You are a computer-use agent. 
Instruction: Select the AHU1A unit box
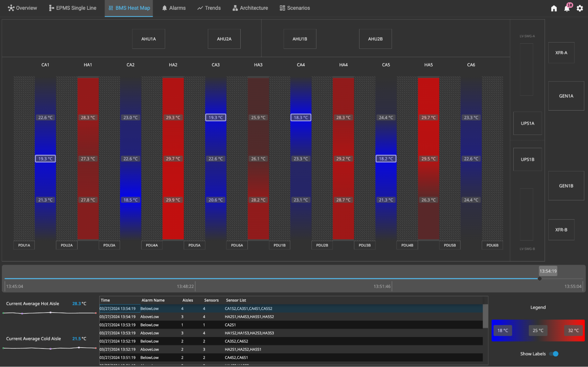tap(149, 39)
